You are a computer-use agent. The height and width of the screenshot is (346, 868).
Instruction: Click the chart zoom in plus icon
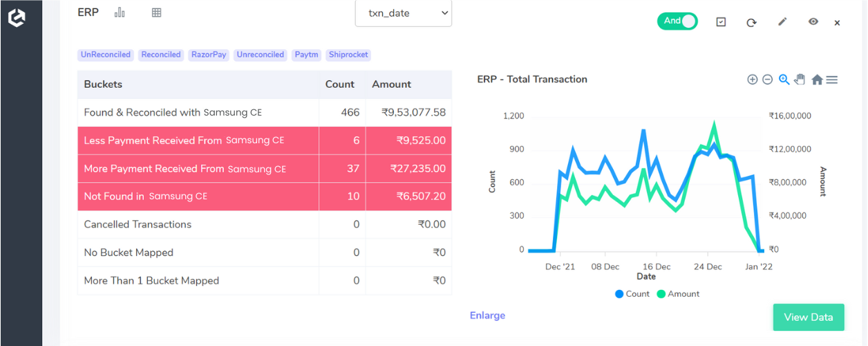tap(752, 80)
